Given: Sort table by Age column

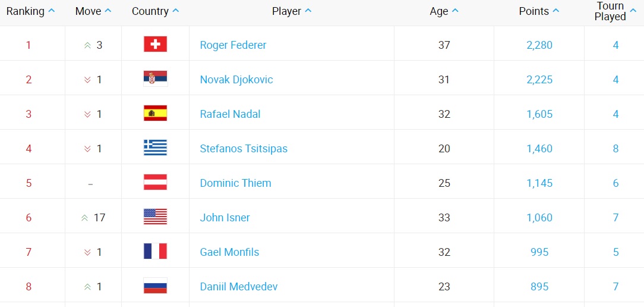Looking at the screenshot, I should pos(444,11).
